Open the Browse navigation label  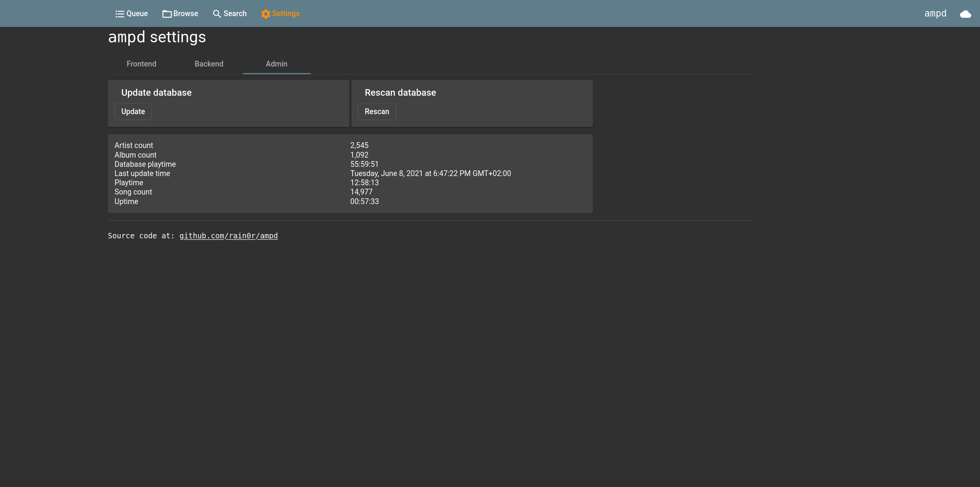point(186,13)
